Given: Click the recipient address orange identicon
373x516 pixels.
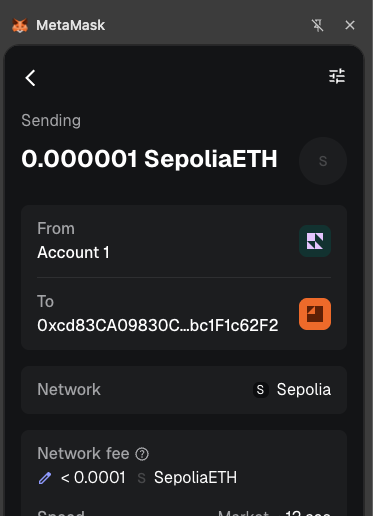Looking at the screenshot, I should [315, 314].
